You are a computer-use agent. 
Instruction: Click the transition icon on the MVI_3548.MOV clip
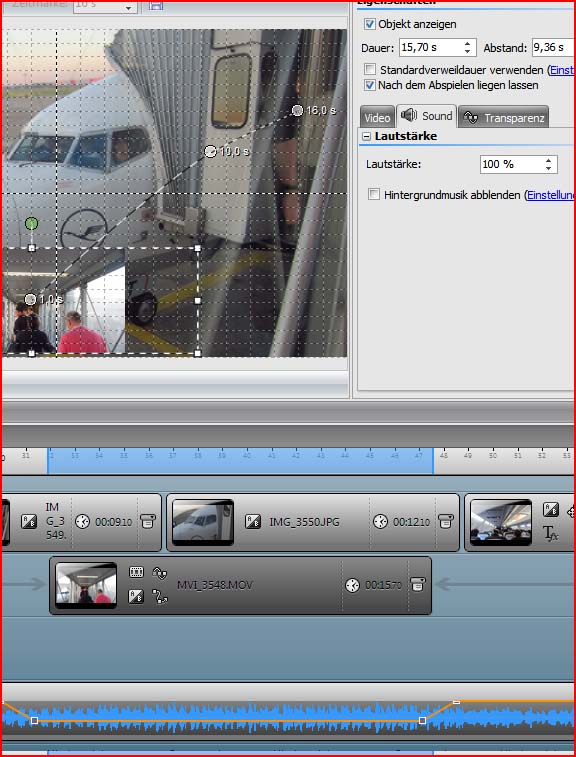[x=136, y=597]
